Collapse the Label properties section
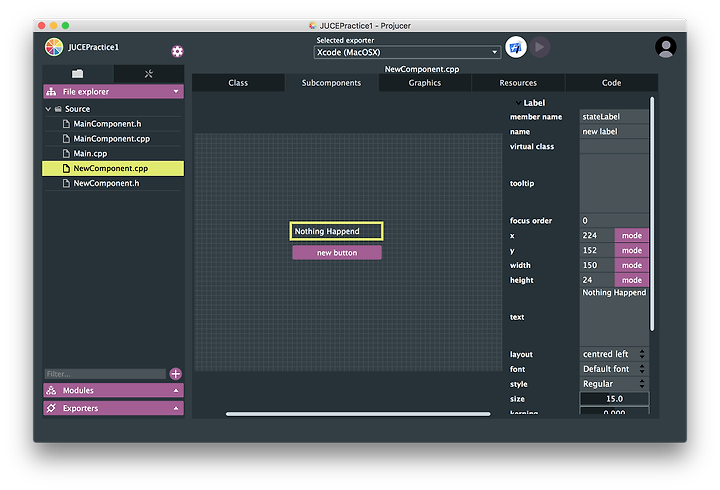The height and width of the screenshot is (490, 720). coord(518,103)
